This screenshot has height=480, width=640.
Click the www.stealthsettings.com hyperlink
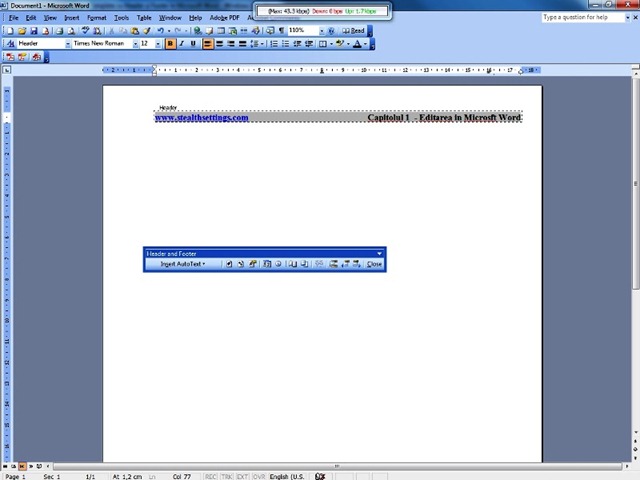[202, 118]
